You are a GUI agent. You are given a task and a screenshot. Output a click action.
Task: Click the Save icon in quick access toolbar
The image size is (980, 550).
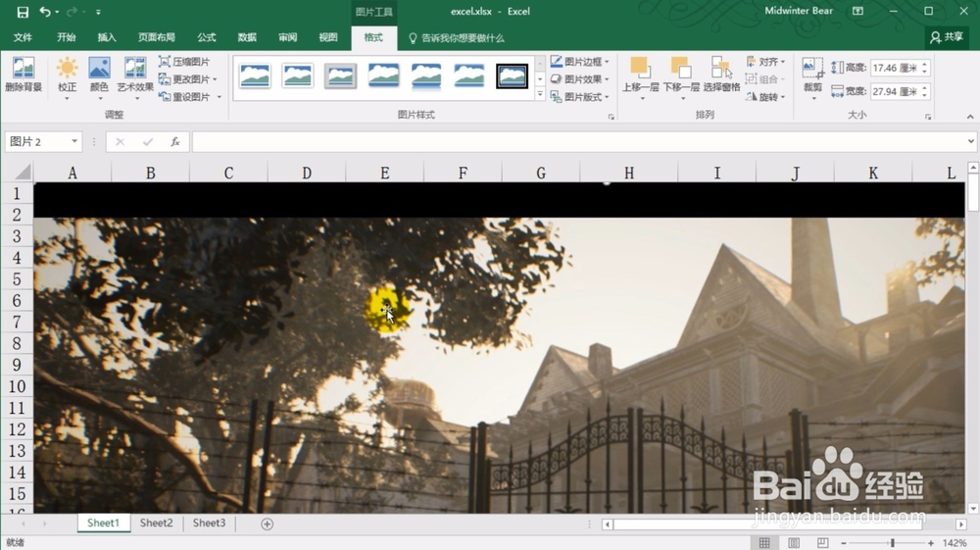coord(23,12)
